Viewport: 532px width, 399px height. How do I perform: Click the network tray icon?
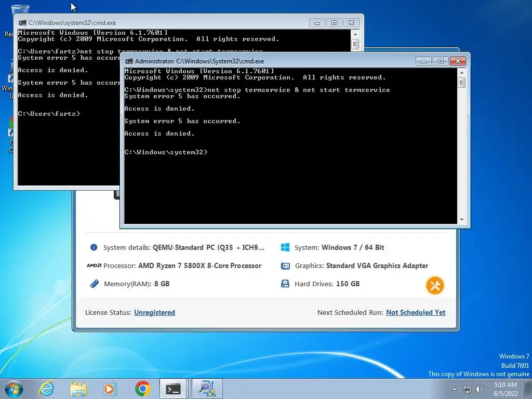tap(467, 389)
